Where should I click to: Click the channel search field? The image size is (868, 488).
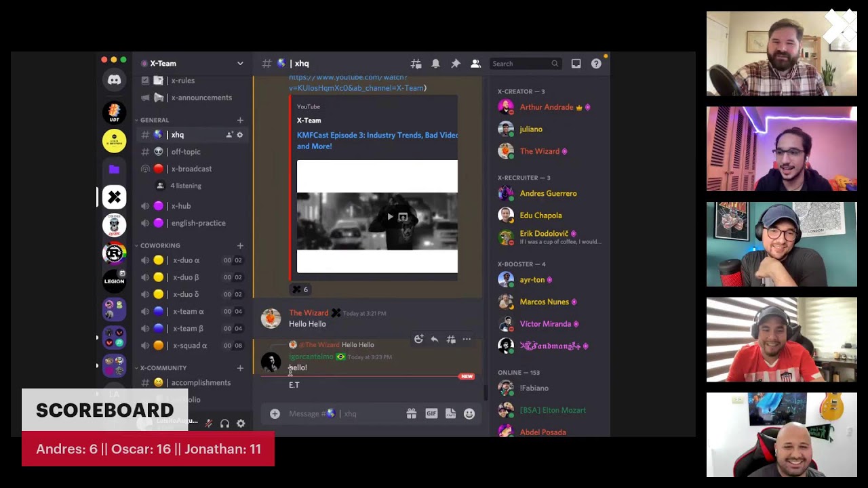[x=526, y=64]
